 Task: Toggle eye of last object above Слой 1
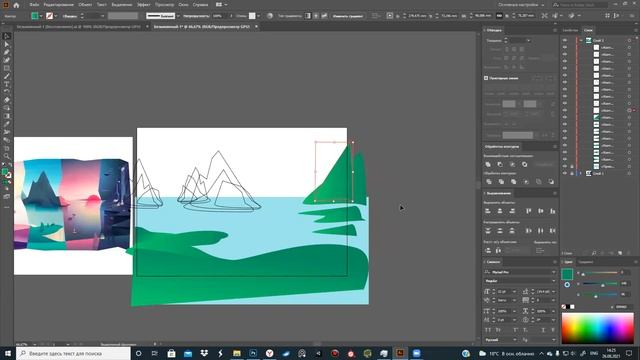565,167
